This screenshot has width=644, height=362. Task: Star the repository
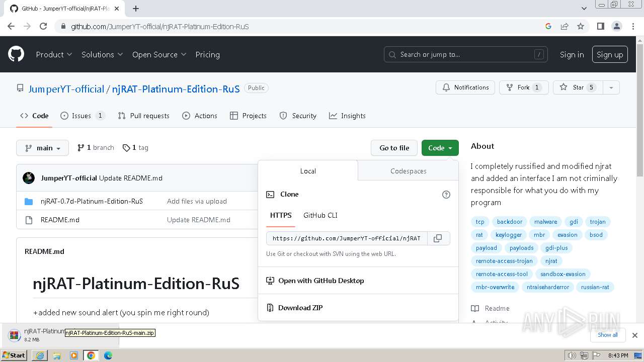(x=578, y=87)
